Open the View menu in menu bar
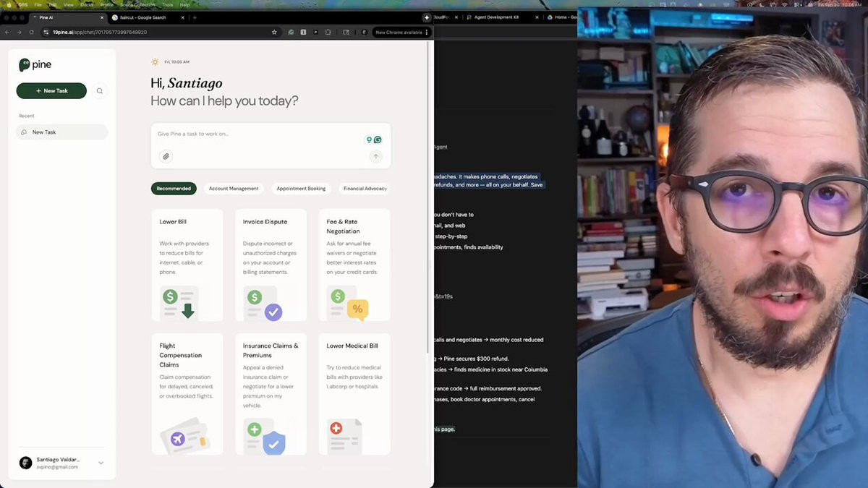868x488 pixels. click(x=68, y=4)
